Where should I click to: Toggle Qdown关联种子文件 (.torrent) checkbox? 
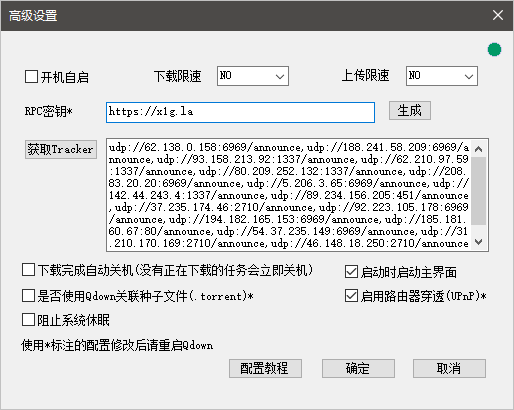[28, 296]
